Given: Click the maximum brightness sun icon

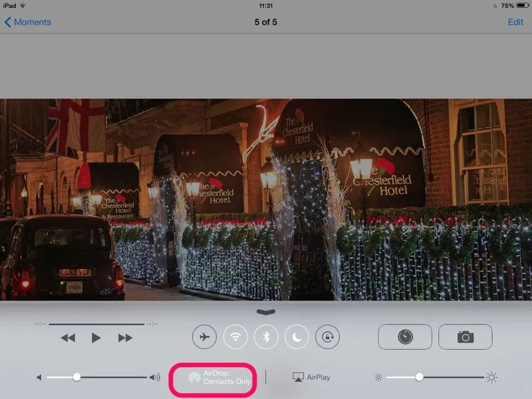Looking at the screenshot, I should [x=491, y=377].
